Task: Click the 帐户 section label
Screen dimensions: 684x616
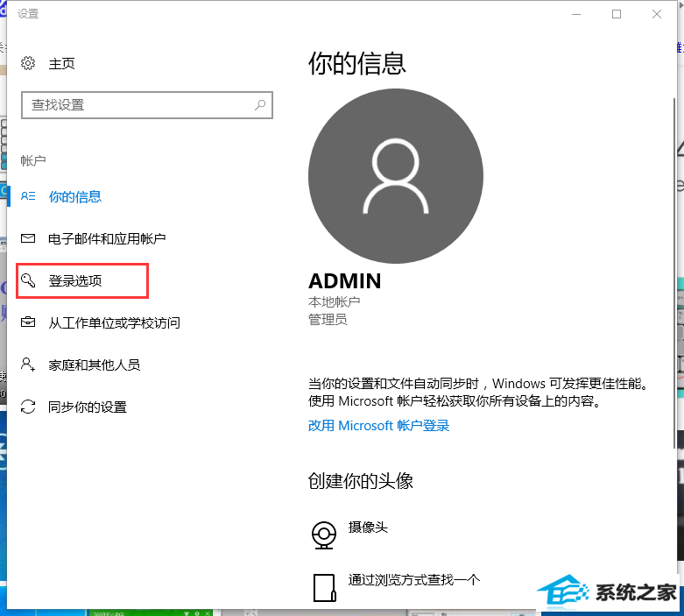Action: point(33,160)
